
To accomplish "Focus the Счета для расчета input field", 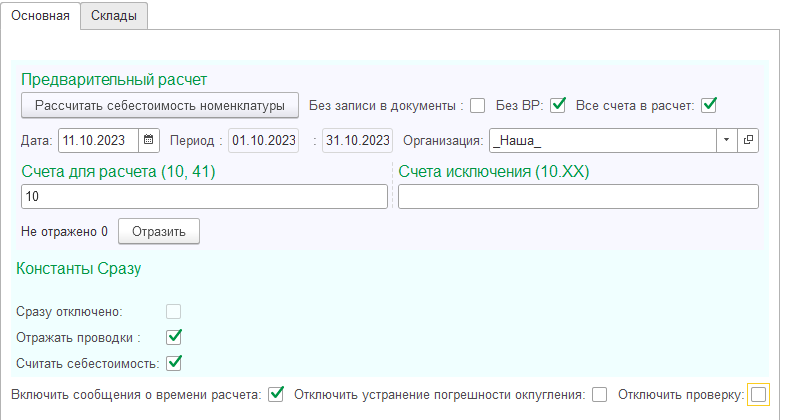I will (205, 196).
